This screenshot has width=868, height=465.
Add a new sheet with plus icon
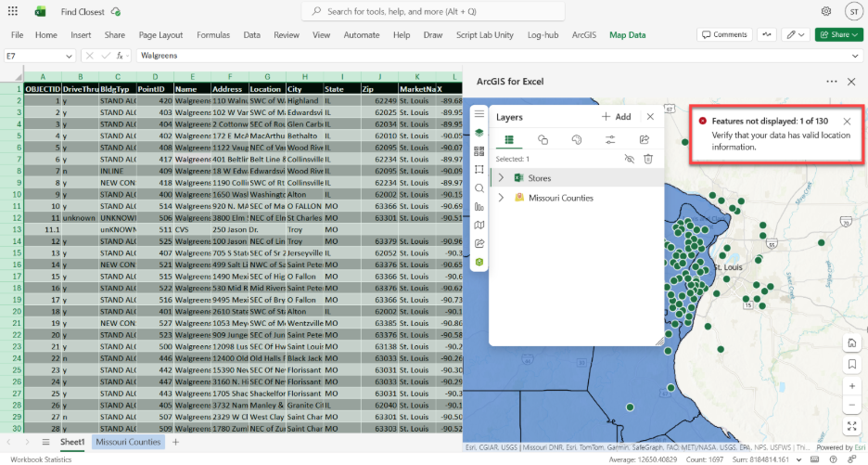pos(175,442)
